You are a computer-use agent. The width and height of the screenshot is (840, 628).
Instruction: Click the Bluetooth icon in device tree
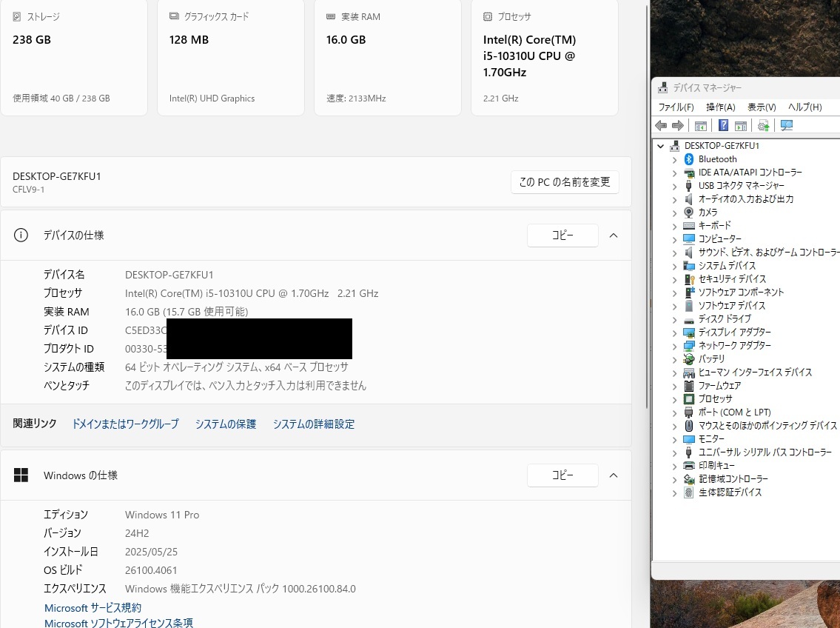689,159
